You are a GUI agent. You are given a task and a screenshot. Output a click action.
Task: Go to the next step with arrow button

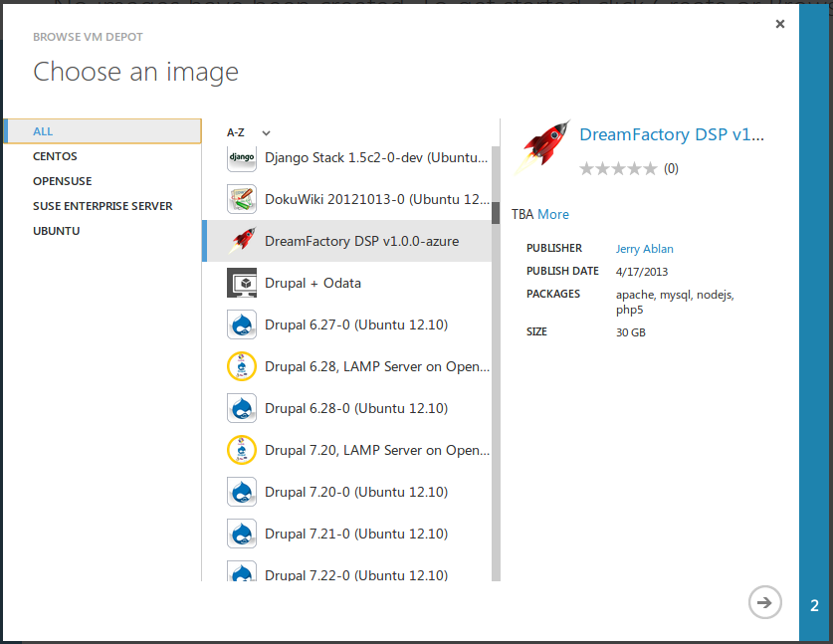[x=765, y=602]
